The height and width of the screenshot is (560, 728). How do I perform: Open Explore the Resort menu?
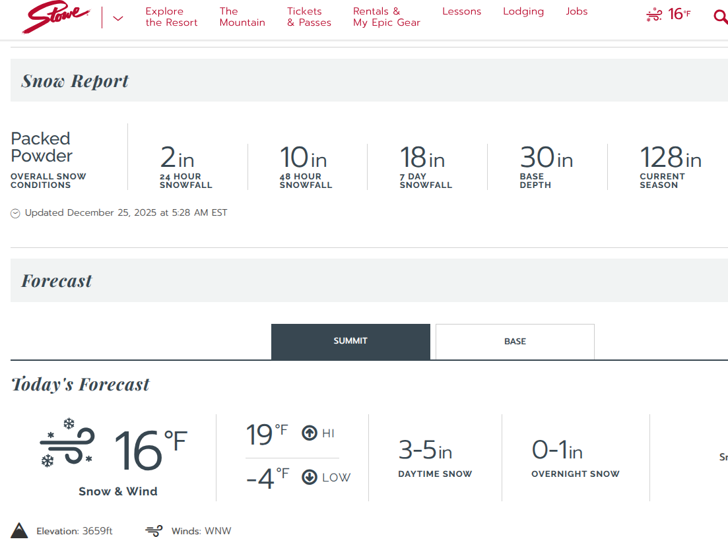click(x=172, y=17)
